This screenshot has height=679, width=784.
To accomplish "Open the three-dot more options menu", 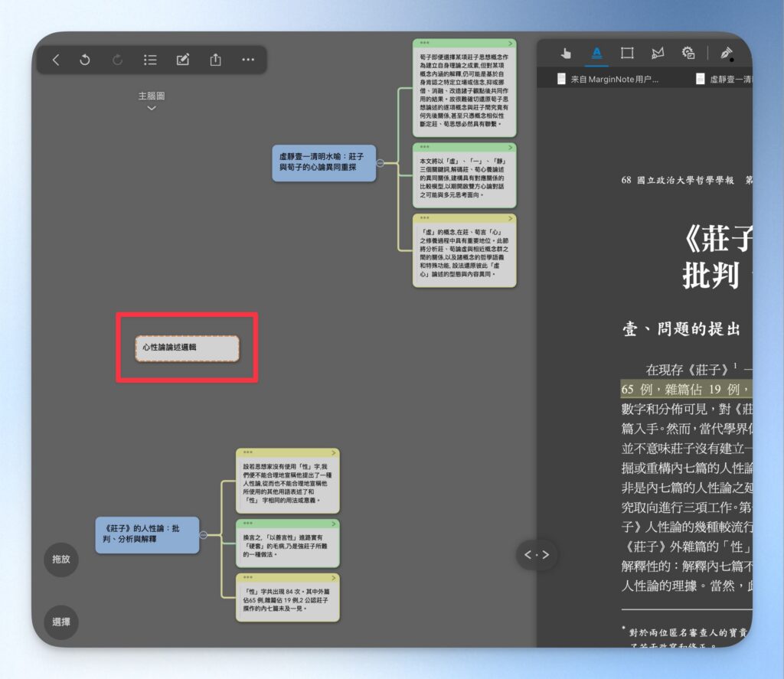I will pyautogui.click(x=248, y=60).
